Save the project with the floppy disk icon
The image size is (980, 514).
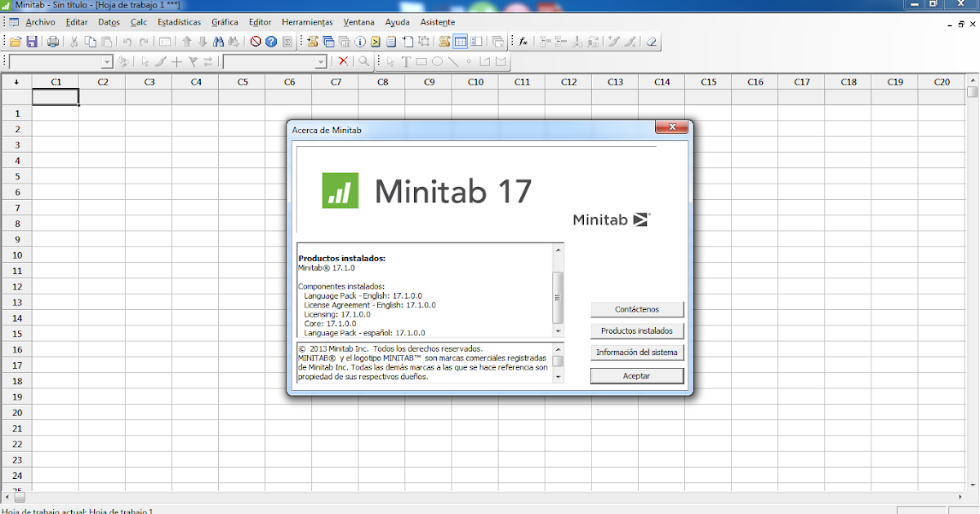32,42
